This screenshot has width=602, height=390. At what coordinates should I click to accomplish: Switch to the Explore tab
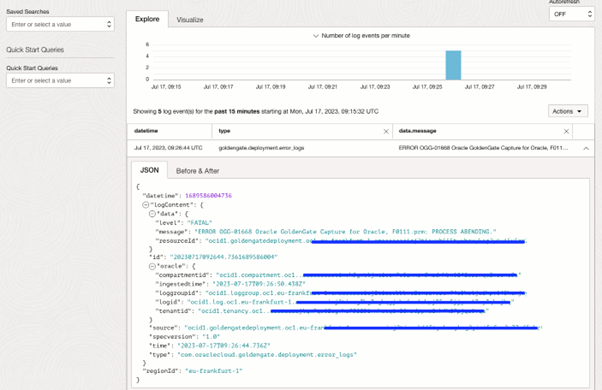[147, 19]
